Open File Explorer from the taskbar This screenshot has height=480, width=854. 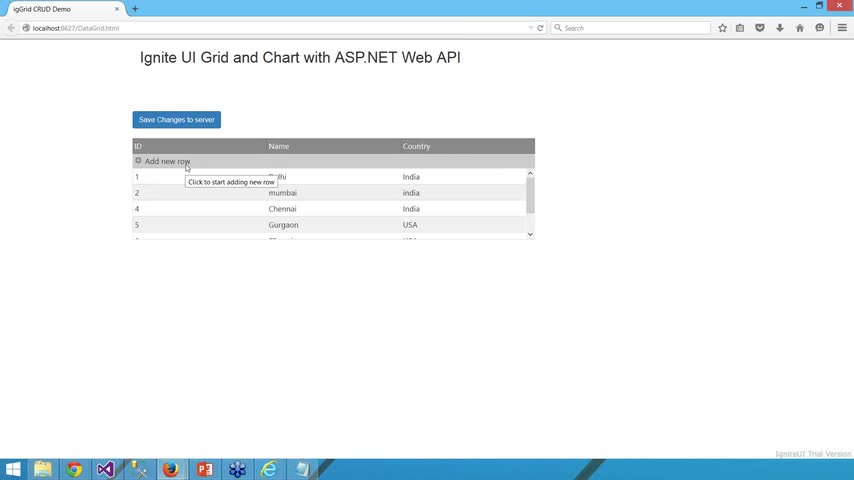tap(42, 469)
